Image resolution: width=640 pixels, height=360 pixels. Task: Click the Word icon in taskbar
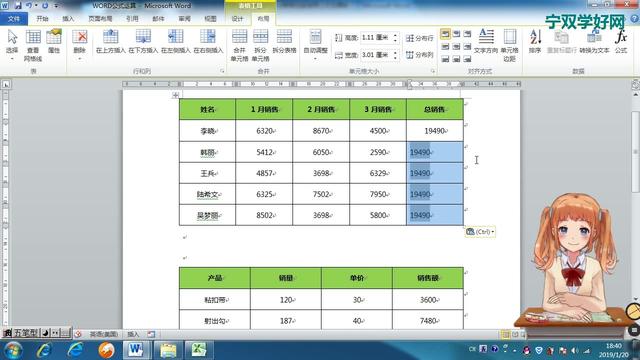pyautogui.click(x=136, y=350)
